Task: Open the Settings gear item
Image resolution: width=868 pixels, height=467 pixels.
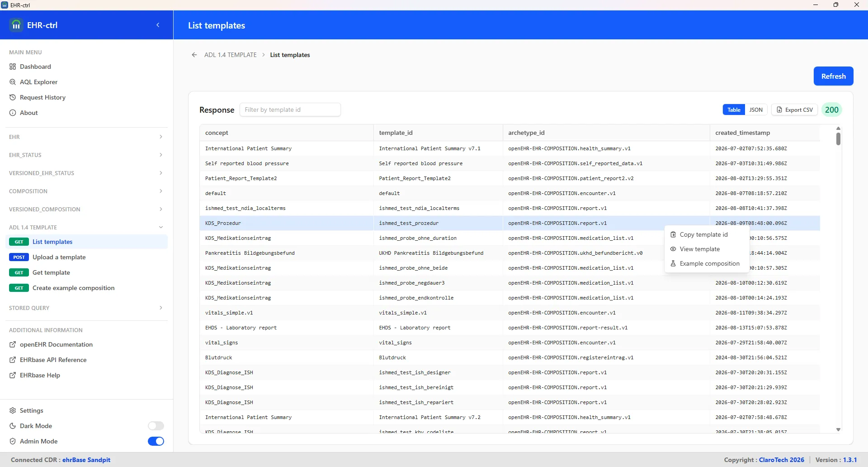Action: click(31, 410)
